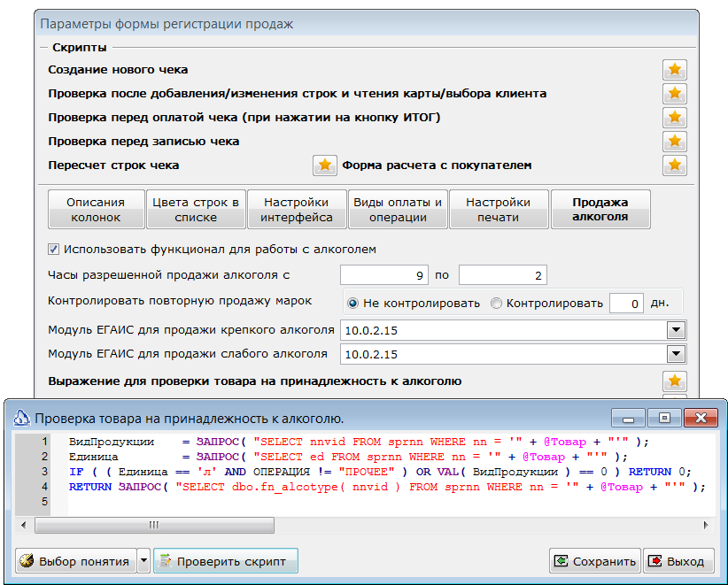Click alcohol sale start hour field

pyautogui.click(x=384, y=275)
